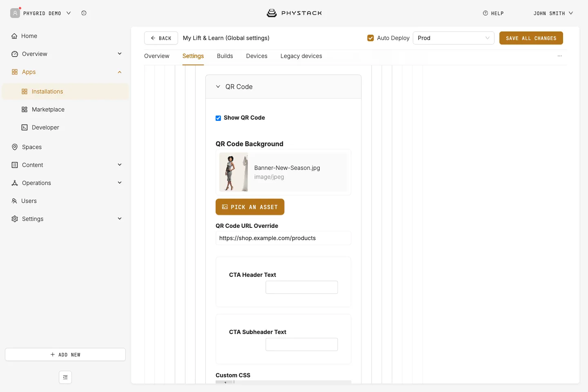
Task: Click the QR Code URL Override field
Action: pyautogui.click(x=283, y=238)
